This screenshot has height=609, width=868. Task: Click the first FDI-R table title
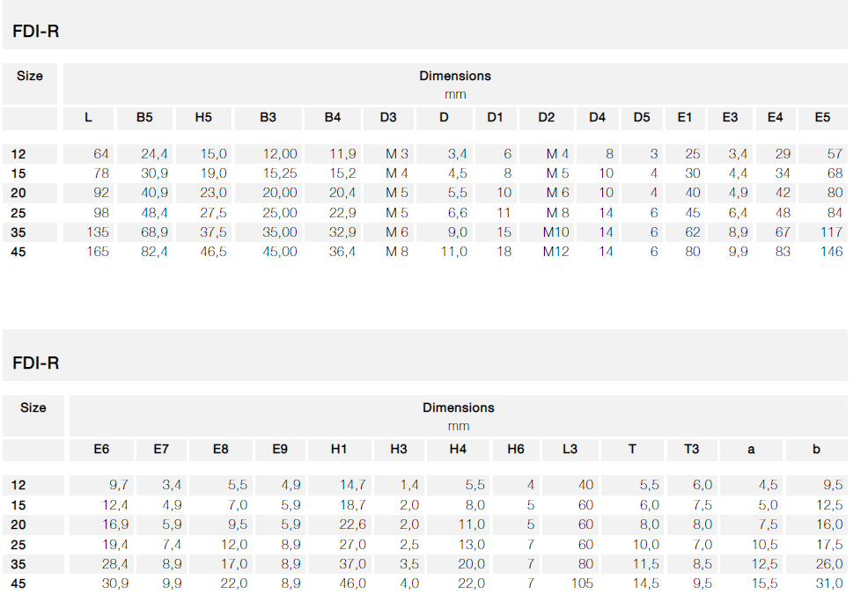[x=35, y=31]
